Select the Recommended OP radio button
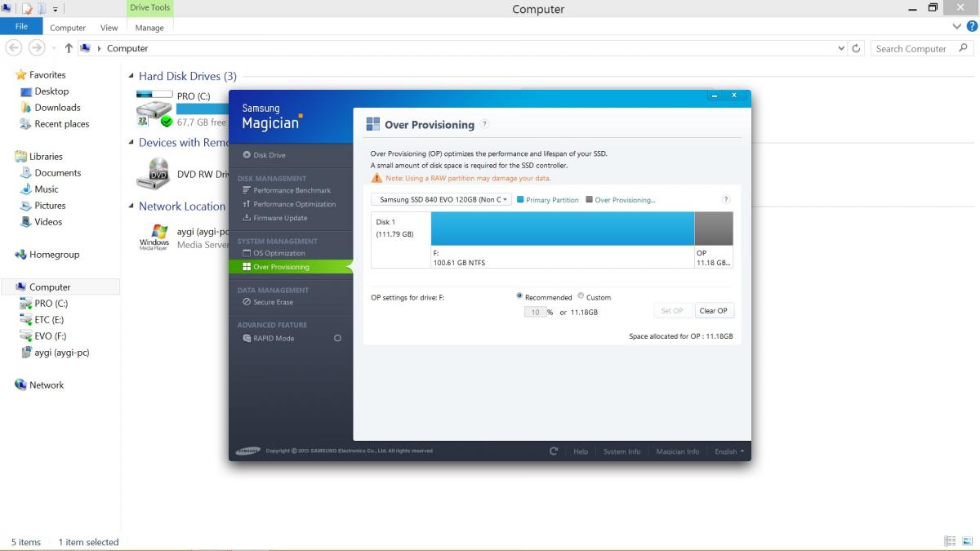This screenshot has height=551, width=980. click(x=519, y=296)
